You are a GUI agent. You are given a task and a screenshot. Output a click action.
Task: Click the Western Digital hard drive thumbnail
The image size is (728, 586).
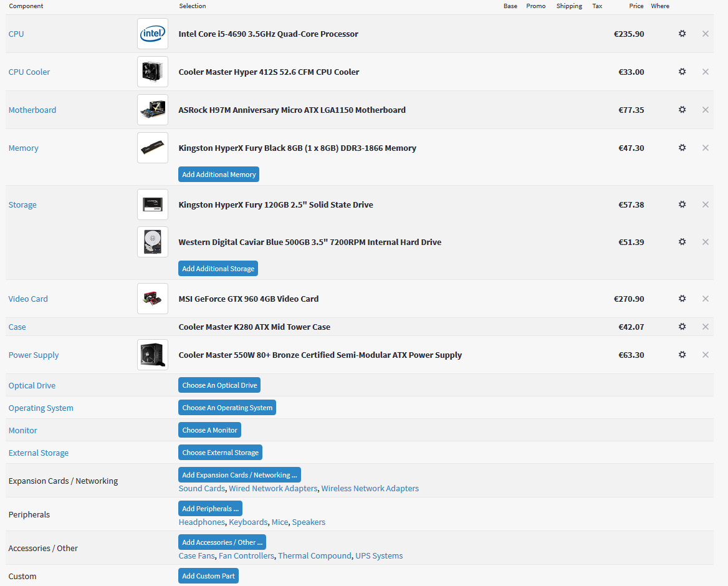(153, 242)
